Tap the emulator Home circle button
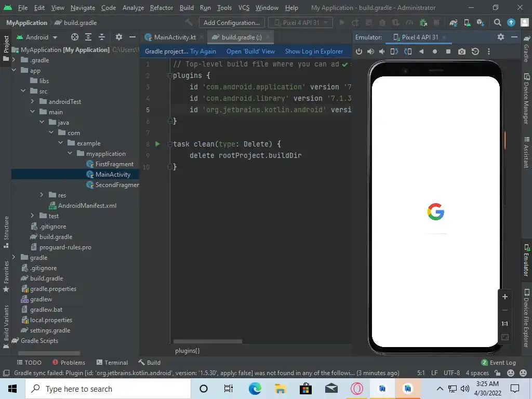The height and width of the screenshot is (399, 532). (x=435, y=51)
